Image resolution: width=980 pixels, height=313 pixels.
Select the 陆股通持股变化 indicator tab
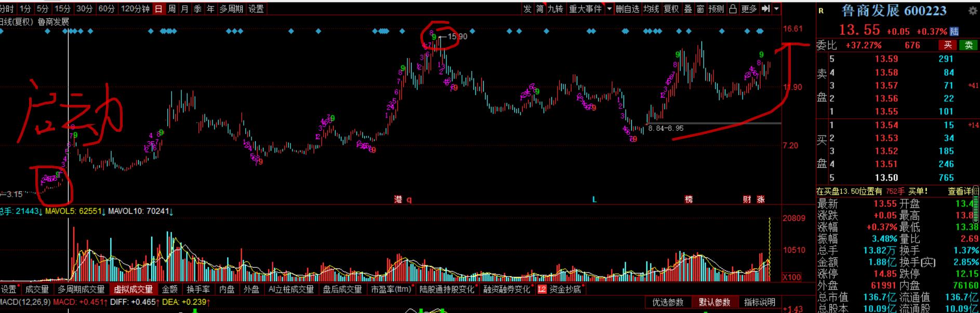coord(447,289)
